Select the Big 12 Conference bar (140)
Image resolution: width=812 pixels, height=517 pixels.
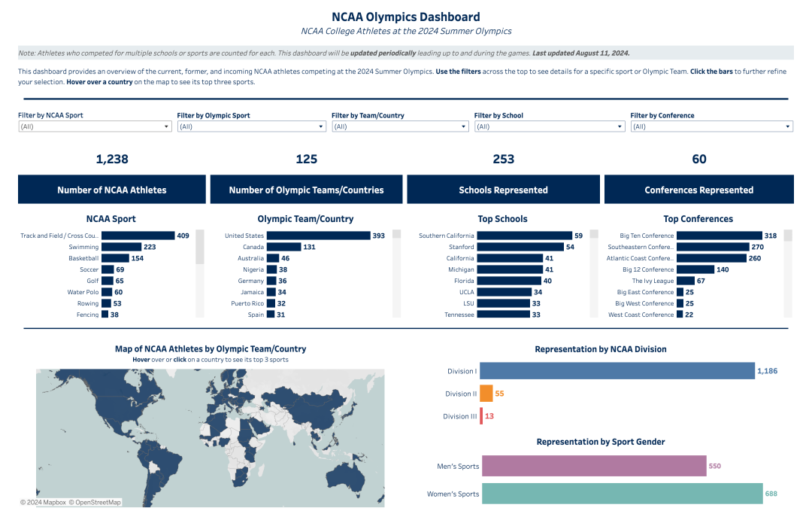(695, 269)
